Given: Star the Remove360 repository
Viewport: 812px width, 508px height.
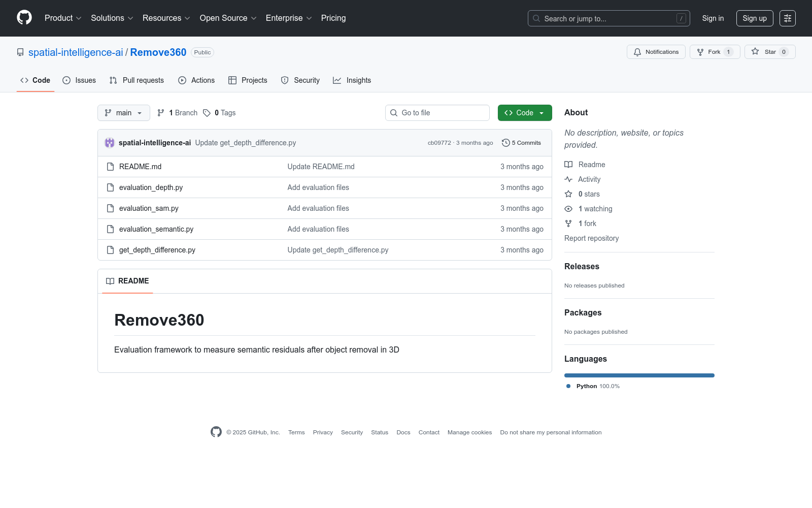Looking at the screenshot, I should click(770, 52).
